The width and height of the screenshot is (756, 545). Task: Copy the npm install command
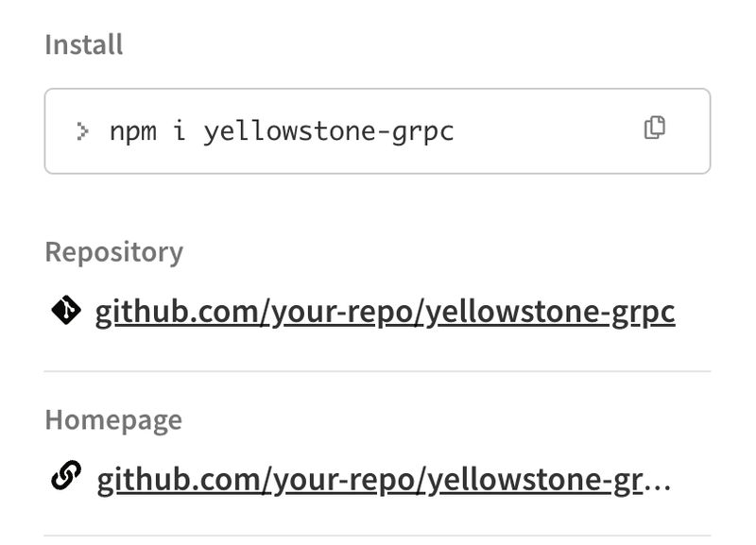pyautogui.click(x=654, y=128)
